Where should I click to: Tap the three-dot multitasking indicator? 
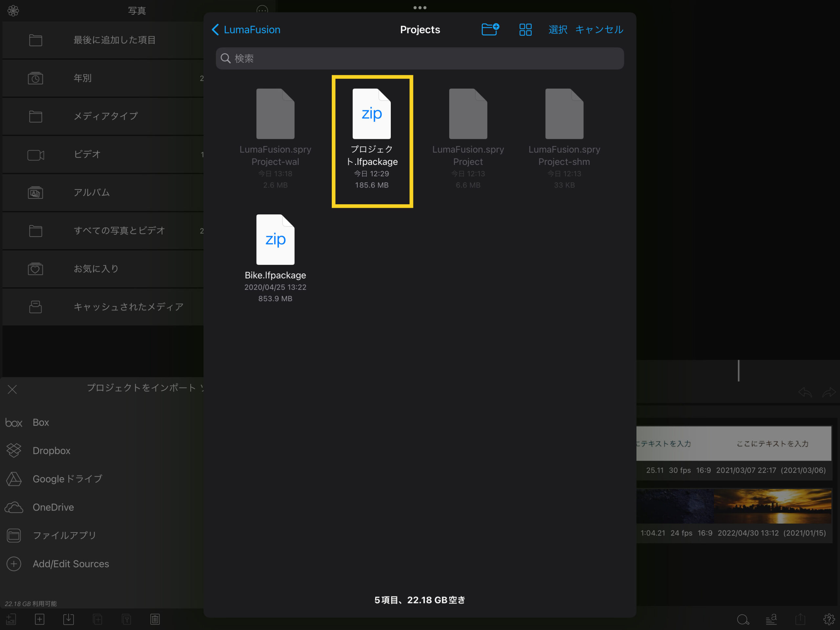[420, 8]
